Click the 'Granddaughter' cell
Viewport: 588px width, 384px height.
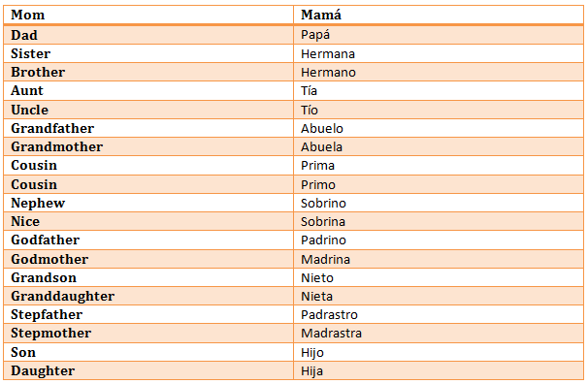tap(148, 296)
